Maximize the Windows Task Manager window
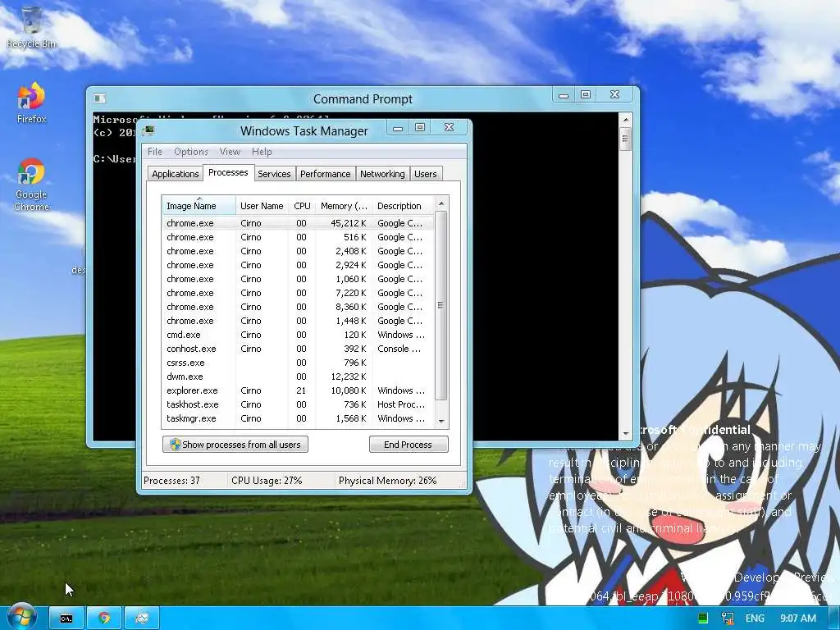 420,127
